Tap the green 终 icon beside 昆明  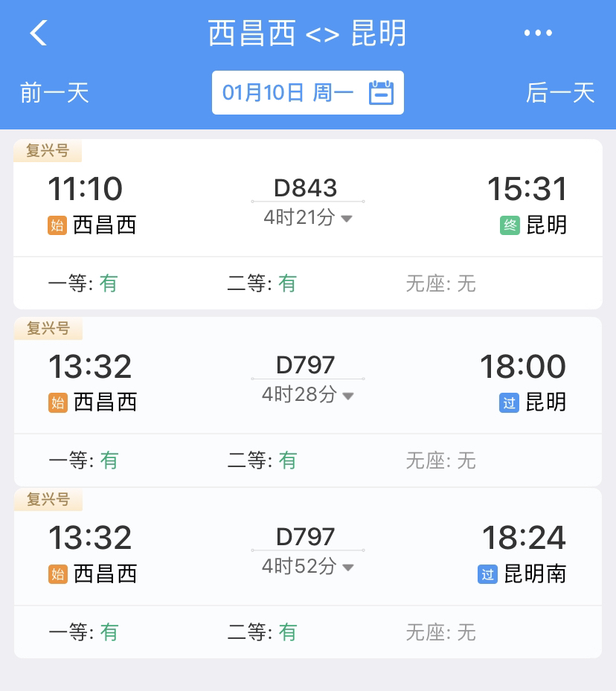pos(510,225)
